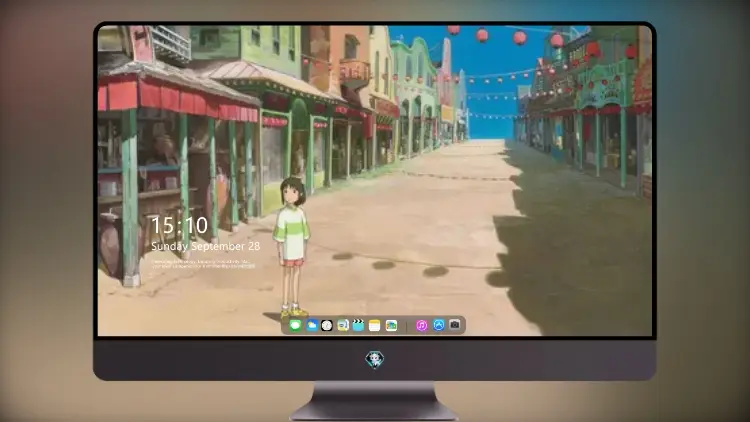The height and width of the screenshot is (422, 750).
Task: Open the Photos gallery app in the dock
Action: tap(391, 325)
